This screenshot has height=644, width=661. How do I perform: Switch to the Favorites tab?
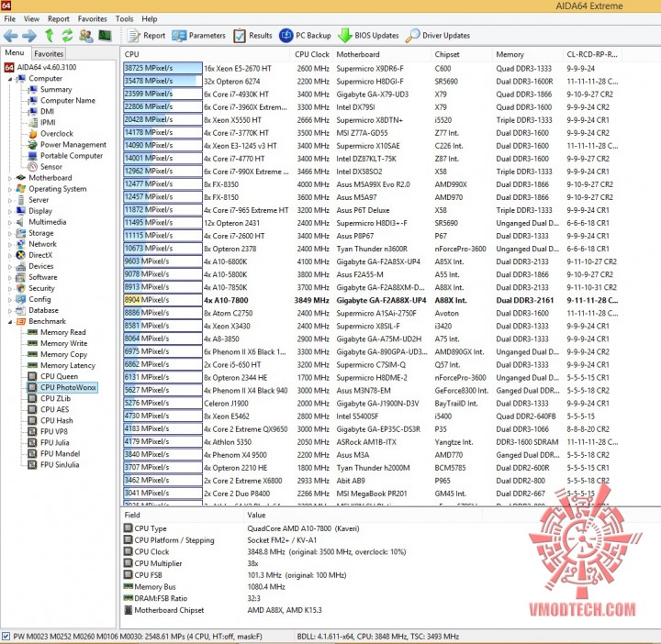(x=49, y=53)
